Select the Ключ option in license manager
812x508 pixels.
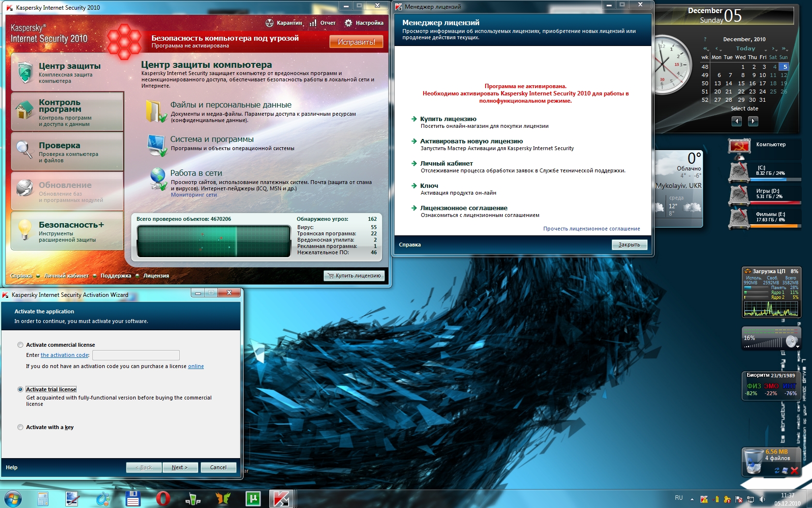[429, 185]
